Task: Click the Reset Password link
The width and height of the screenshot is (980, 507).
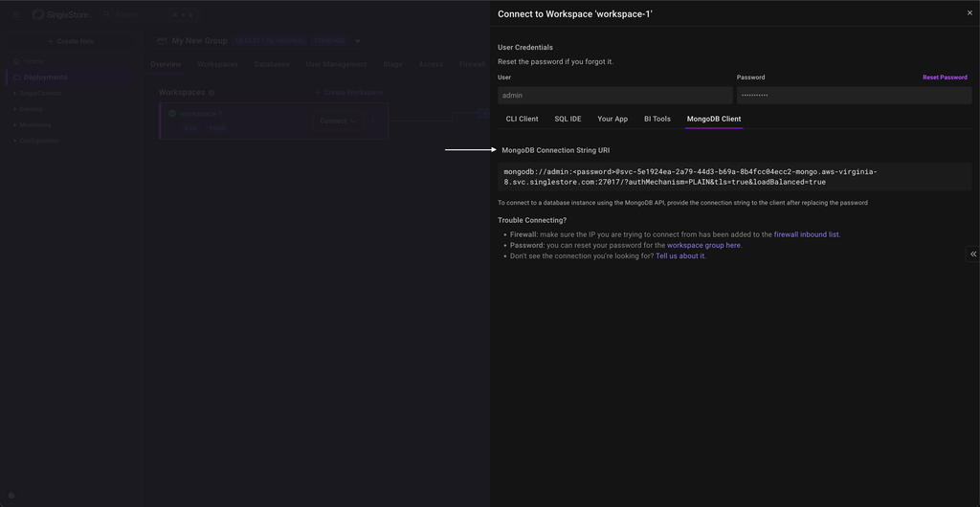Action: (x=945, y=77)
